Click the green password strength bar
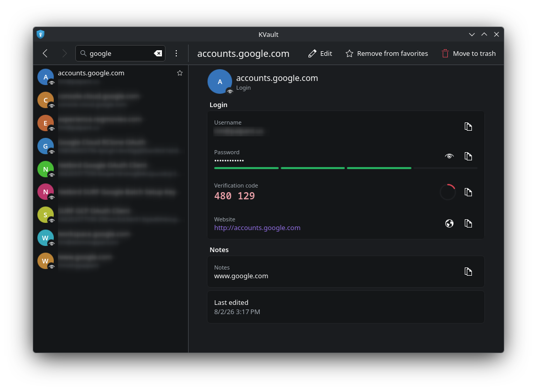 pos(313,168)
